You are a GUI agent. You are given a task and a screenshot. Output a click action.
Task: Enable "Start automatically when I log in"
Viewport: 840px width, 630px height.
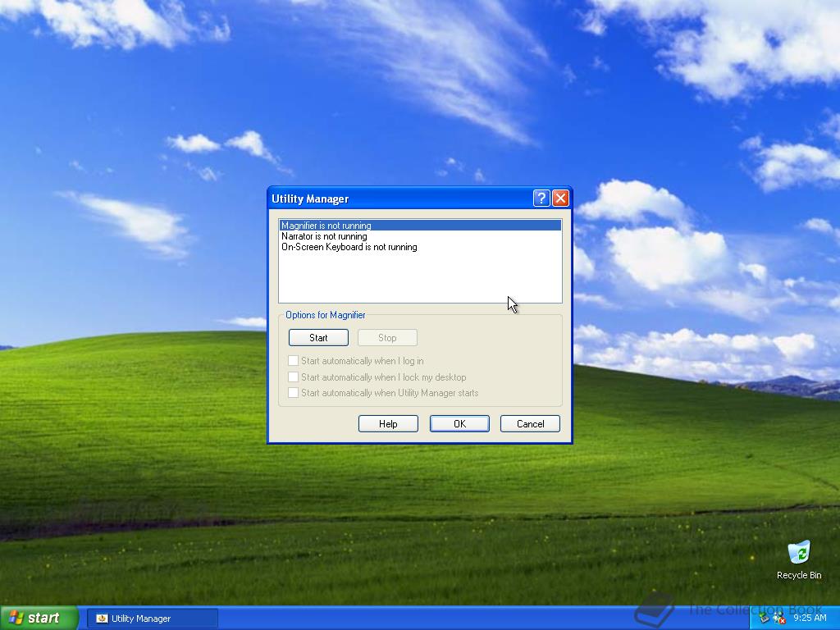(x=293, y=361)
